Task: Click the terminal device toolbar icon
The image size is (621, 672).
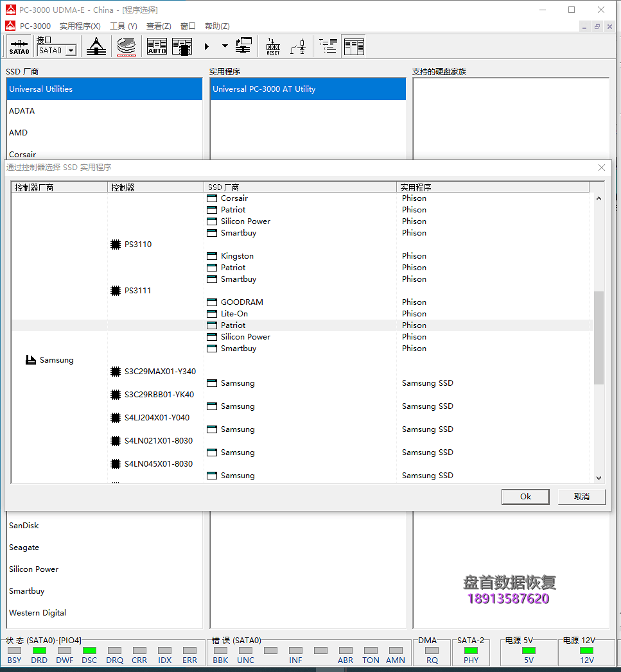Action: pos(243,46)
